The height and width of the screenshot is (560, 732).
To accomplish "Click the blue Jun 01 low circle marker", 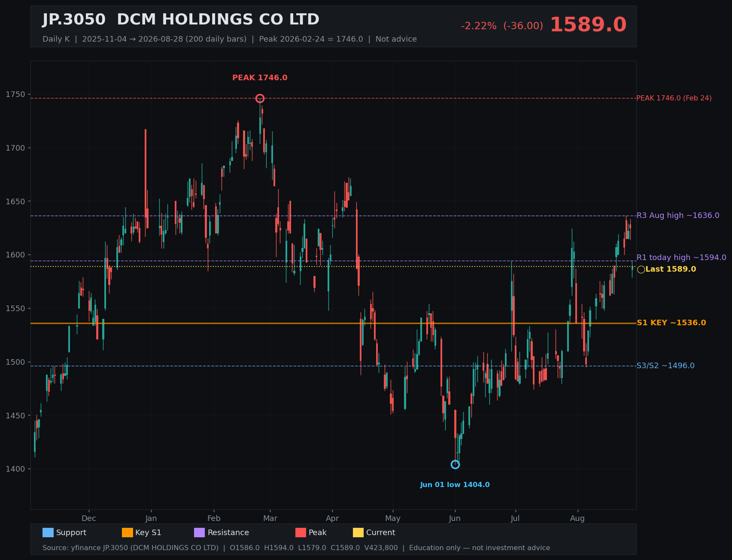I will (455, 464).
